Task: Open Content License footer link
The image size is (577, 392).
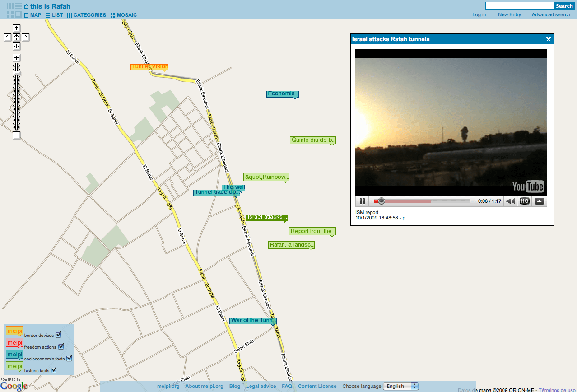Action: [317, 386]
